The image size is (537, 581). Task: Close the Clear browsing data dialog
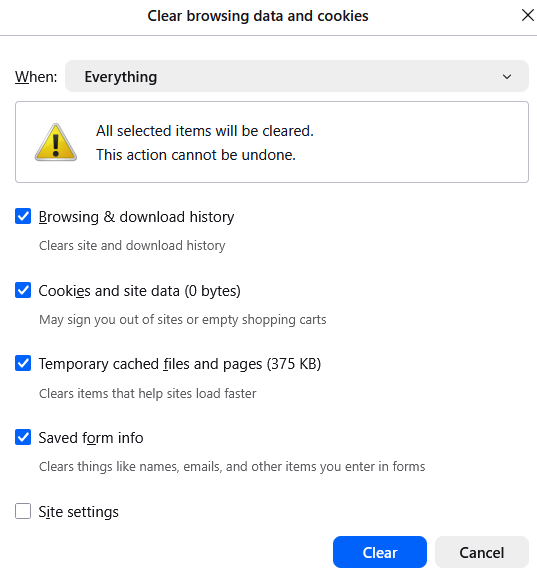coord(527,16)
